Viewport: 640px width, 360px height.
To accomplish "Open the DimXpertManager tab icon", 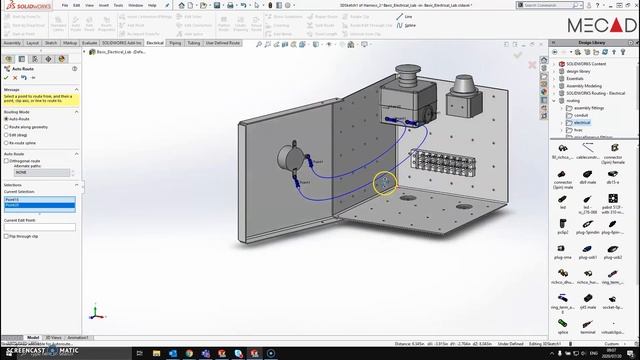I will pyautogui.click(x=48, y=59).
